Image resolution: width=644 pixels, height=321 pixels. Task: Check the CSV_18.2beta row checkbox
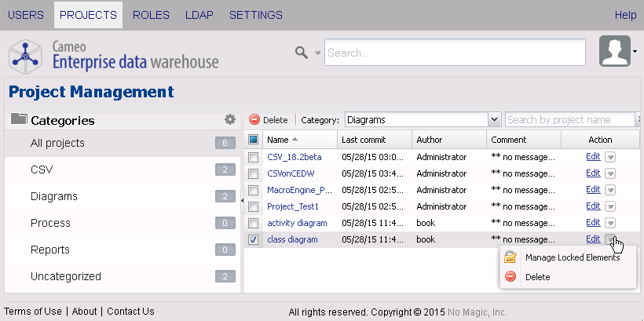(253, 157)
